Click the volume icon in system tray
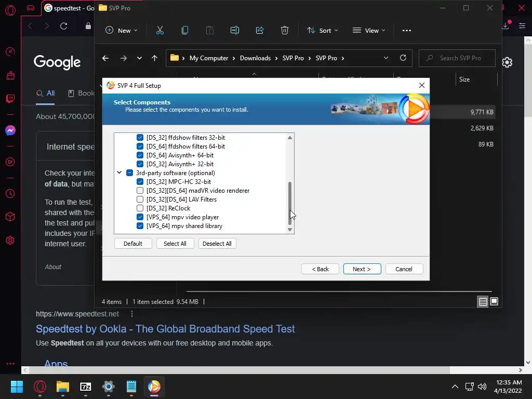Viewport: 532px width, 399px height. [482, 387]
